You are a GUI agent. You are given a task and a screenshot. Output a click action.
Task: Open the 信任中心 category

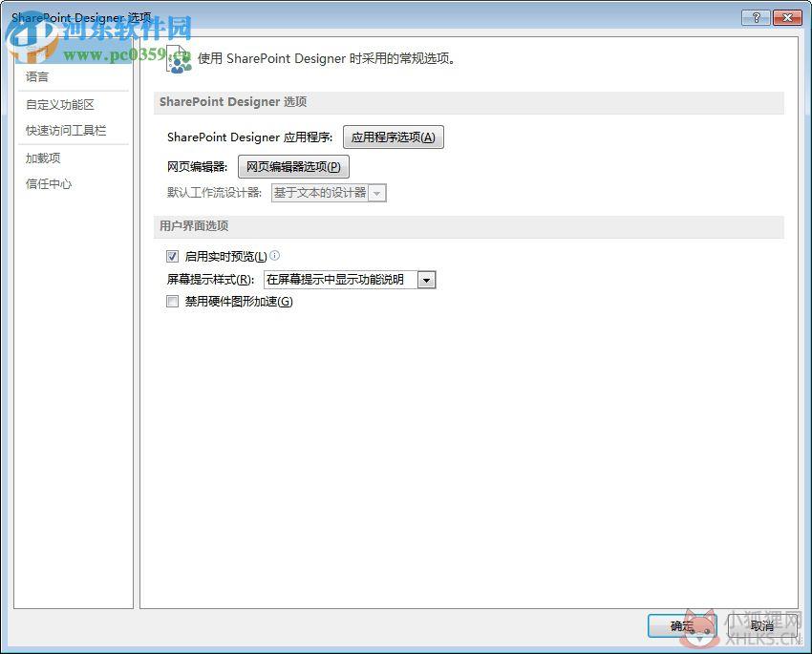49,183
